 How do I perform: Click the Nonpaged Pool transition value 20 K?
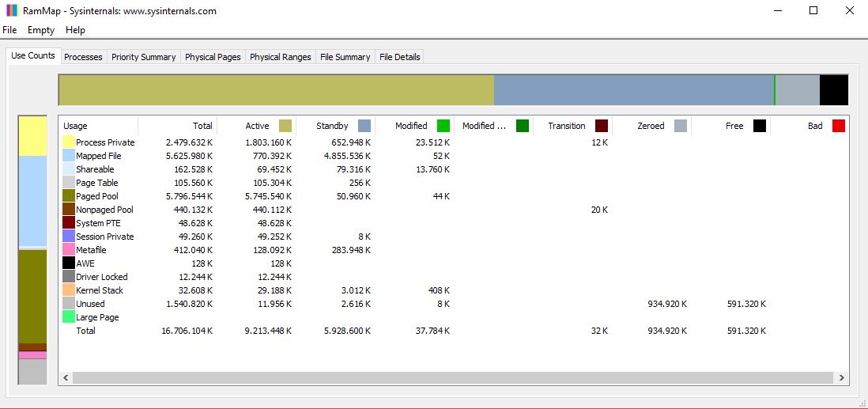[x=598, y=210]
